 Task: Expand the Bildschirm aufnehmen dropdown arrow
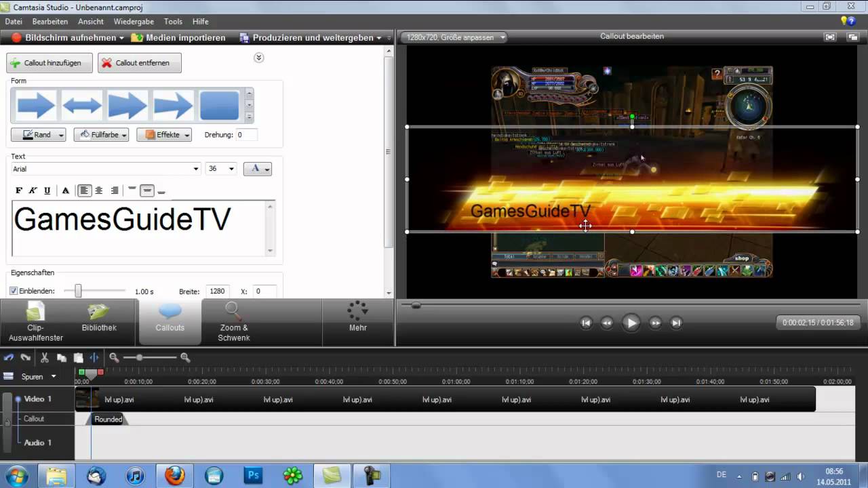(121, 38)
